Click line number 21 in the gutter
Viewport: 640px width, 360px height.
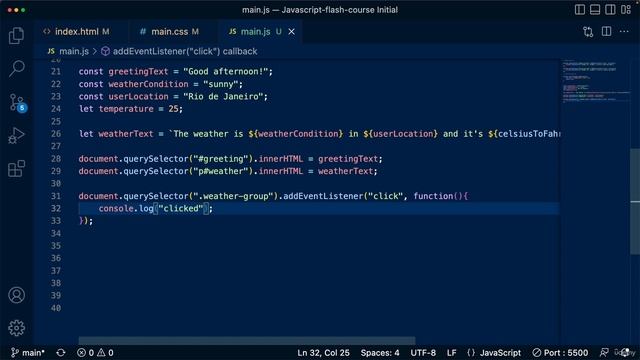pos(56,71)
